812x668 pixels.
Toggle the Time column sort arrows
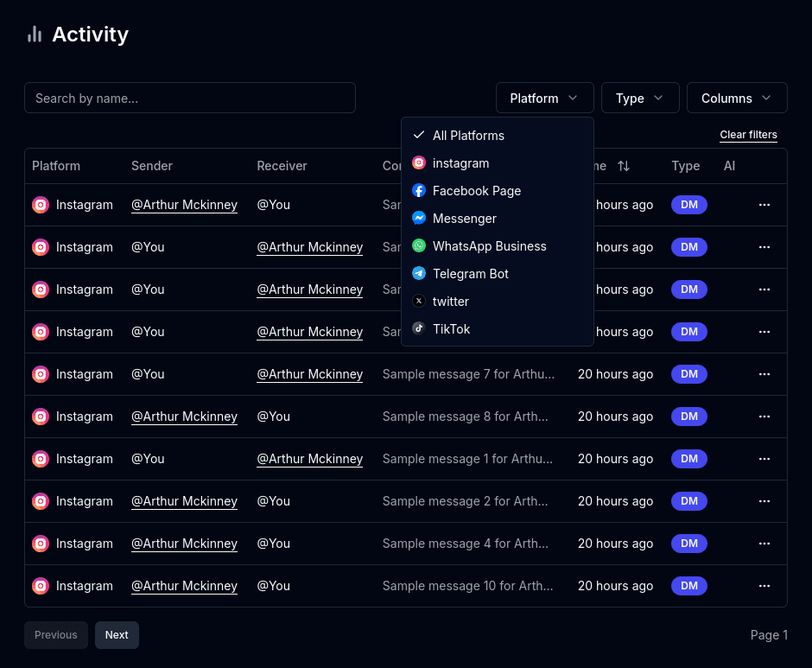(x=623, y=166)
